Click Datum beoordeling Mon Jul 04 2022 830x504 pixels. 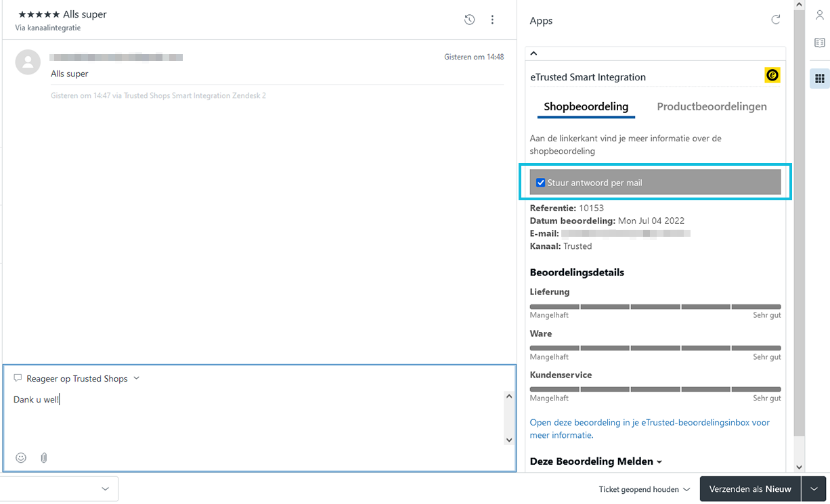point(607,221)
